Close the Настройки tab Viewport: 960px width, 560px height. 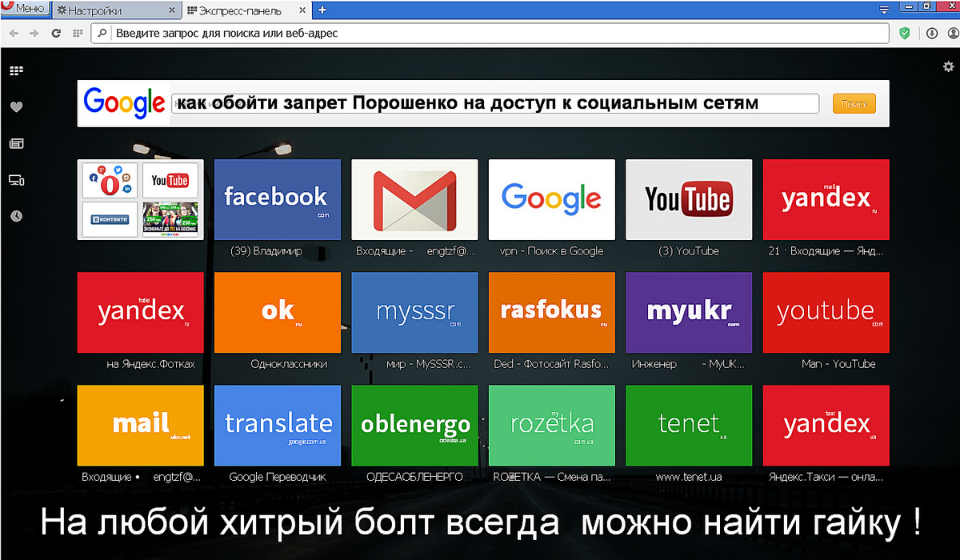click(171, 10)
